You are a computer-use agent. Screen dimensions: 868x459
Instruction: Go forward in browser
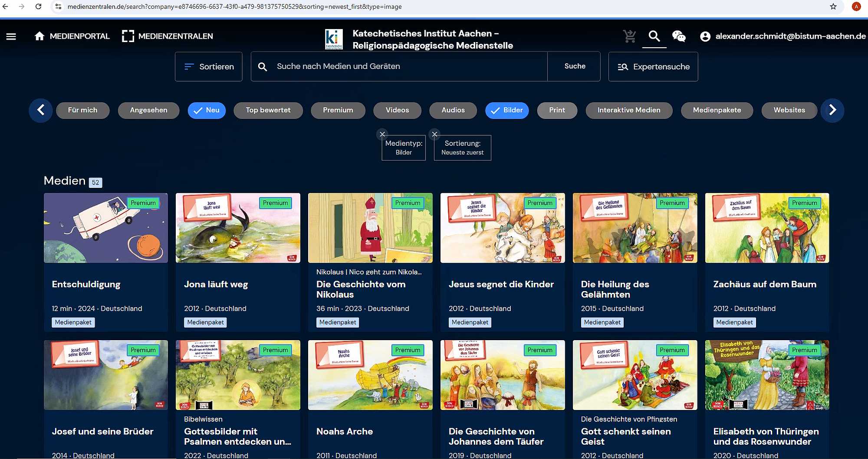pos(22,7)
